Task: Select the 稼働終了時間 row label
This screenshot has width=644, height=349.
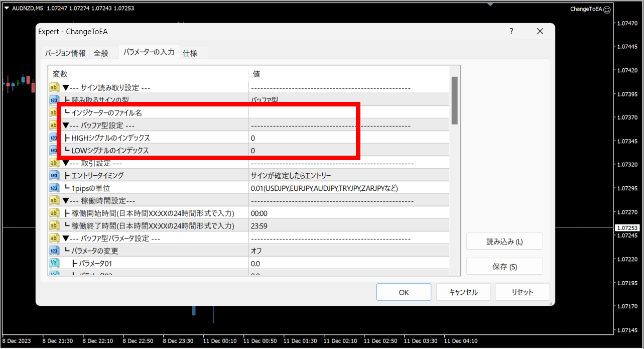Action: tap(150, 226)
